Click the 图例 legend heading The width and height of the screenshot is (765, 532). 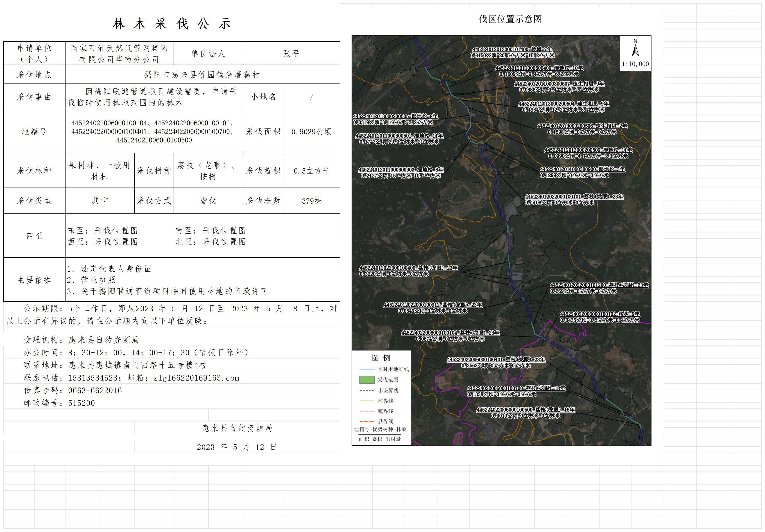click(381, 358)
